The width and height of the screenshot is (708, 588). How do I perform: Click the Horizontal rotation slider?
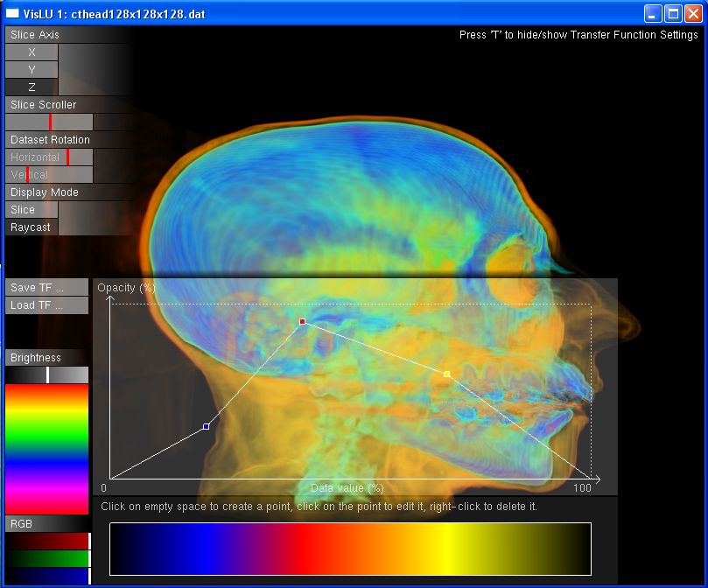coord(49,157)
